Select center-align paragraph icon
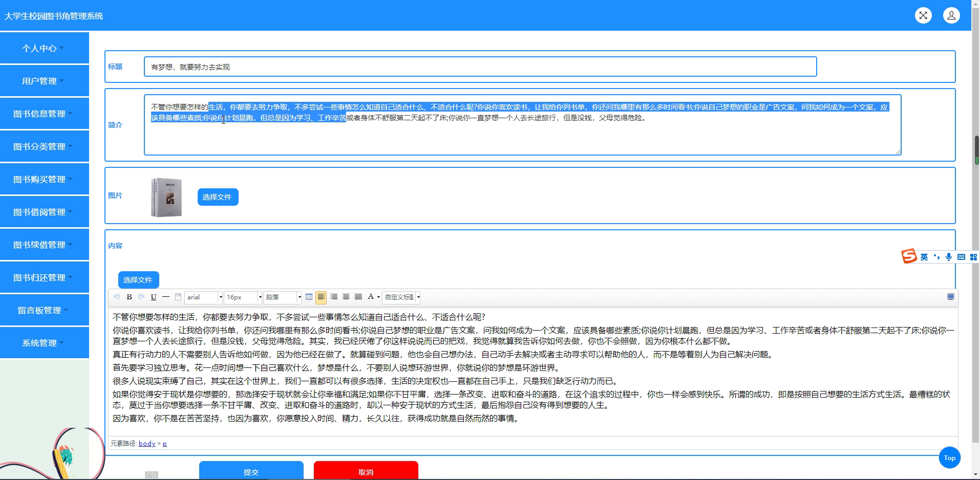The image size is (980, 480). tap(346, 297)
